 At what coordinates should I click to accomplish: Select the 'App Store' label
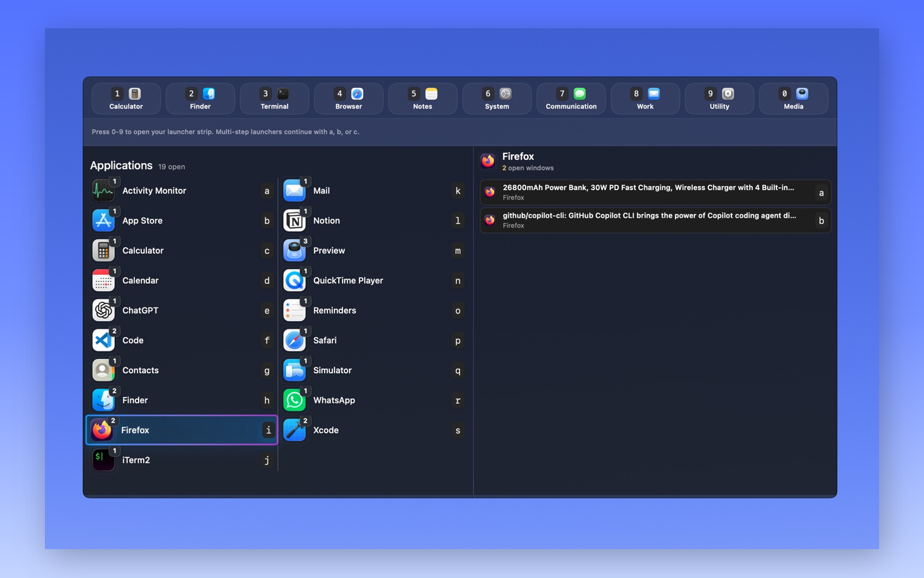(142, 220)
